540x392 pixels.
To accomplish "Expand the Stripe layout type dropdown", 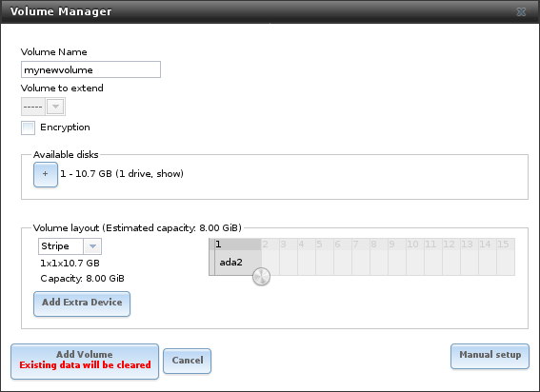I will point(70,246).
